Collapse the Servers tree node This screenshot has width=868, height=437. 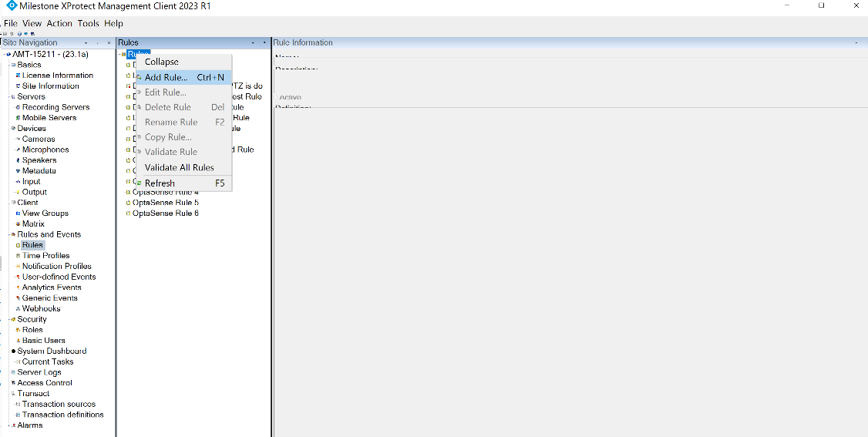pos(8,97)
